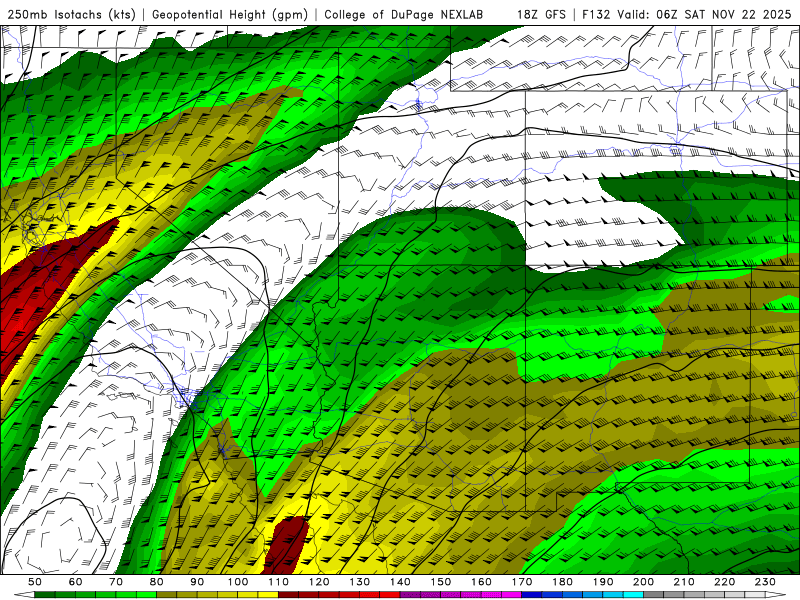
Task: Click the 'Geopotential Height (gpm)' label
Action: pos(230,14)
